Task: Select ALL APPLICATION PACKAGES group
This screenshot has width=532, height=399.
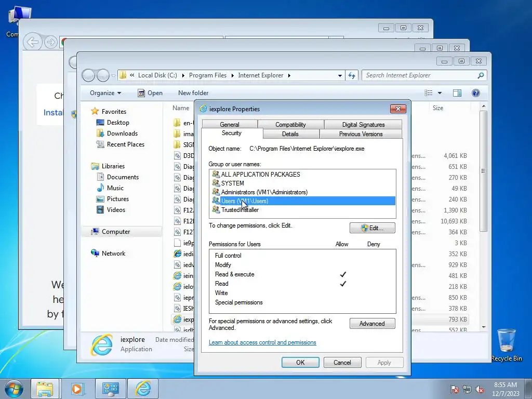Action: click(260, 175)
